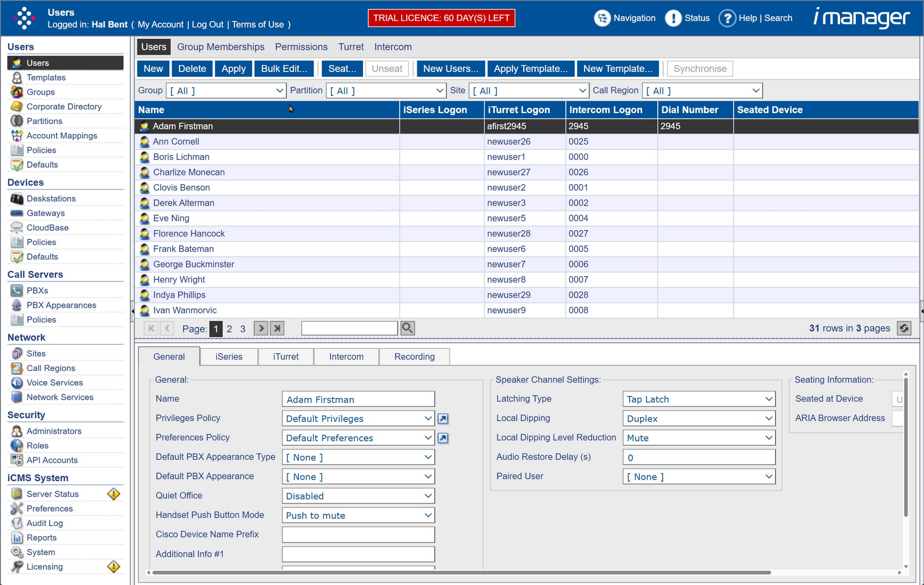Click the Log Out link

[x=208, y=24]
